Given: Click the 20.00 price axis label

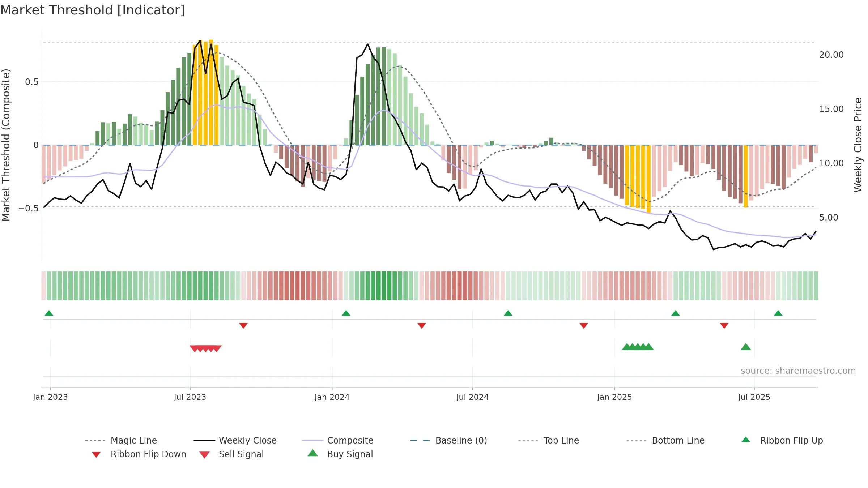Looking at the screenshot, I should pos(831,55).
